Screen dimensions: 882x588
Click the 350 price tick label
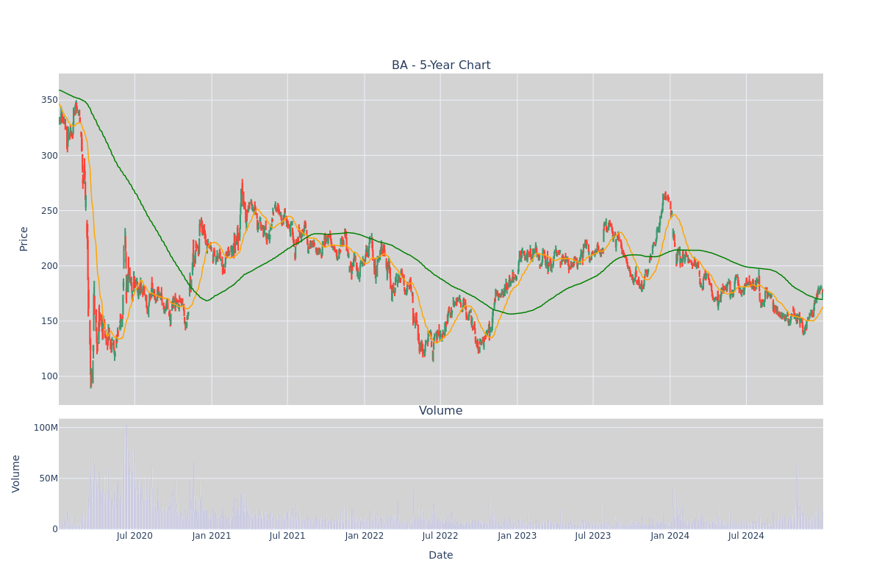(49, 100)
